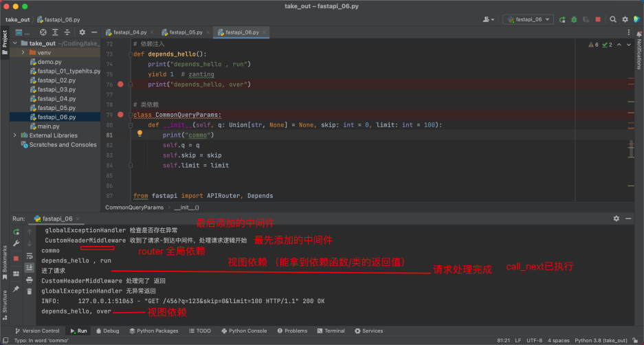
Task: Switch to the fastapi_04.py editor tab
Action: pos(129,32)
